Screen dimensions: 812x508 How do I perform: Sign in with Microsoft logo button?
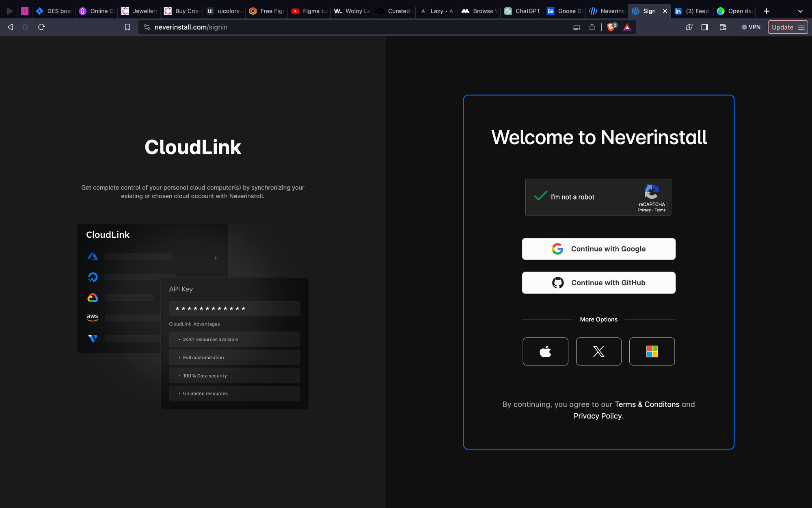pyautogui.click(x=652, y=352)
